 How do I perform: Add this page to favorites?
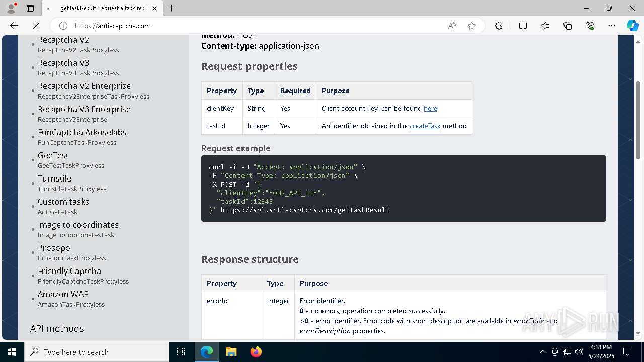(x=472, y=26)
